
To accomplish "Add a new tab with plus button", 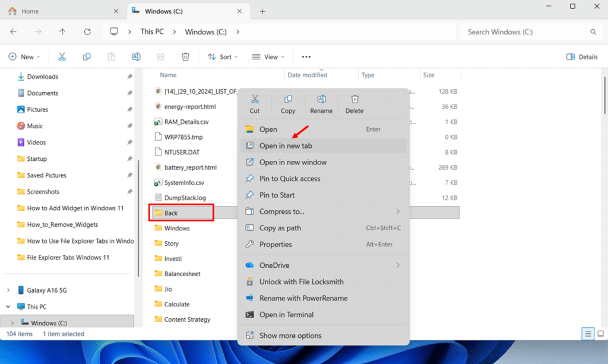I will (262, 12).
